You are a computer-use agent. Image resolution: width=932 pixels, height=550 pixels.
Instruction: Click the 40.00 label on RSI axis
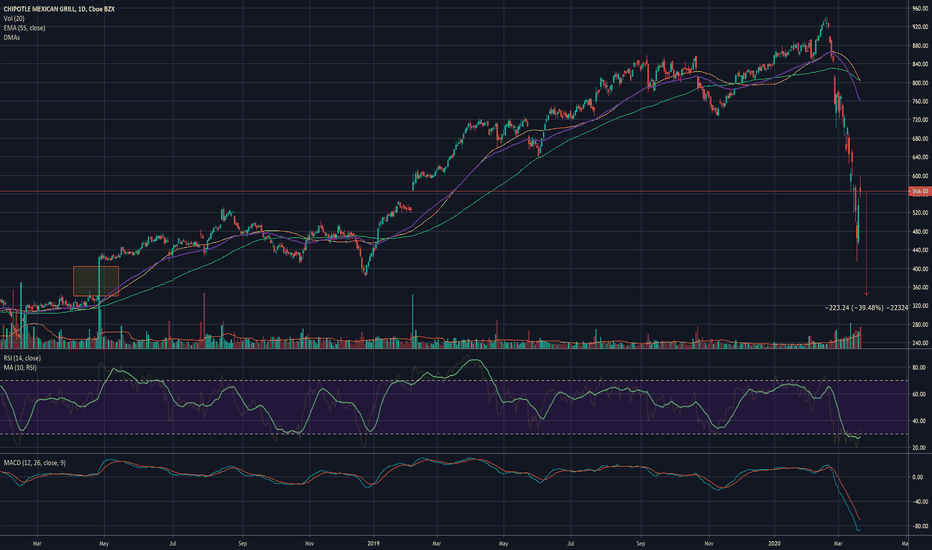point(918,421)
